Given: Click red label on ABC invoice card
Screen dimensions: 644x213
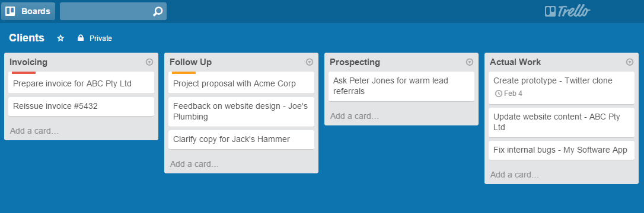Looking at the screenshot, I should 24,73.
